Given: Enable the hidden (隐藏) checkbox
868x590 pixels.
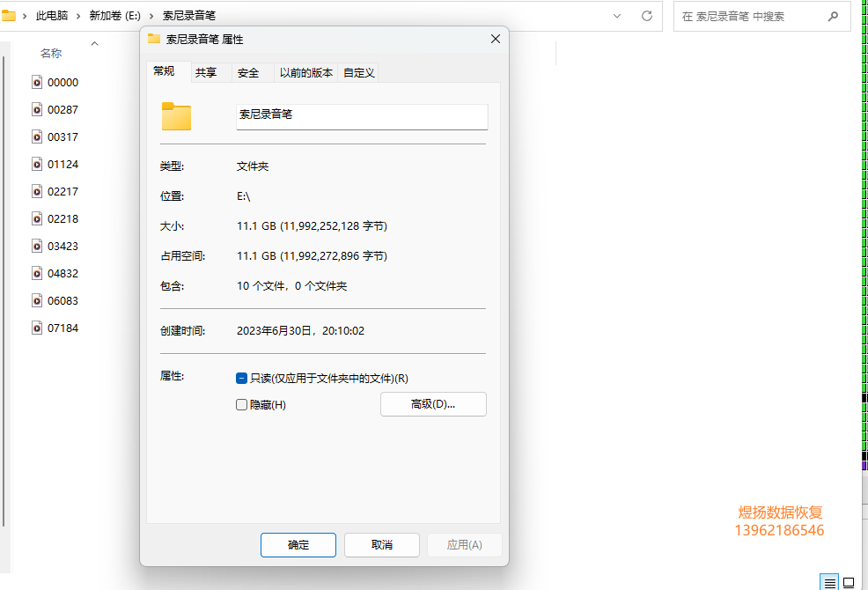Looking at the screenshot, I should (x=241, y=405).
